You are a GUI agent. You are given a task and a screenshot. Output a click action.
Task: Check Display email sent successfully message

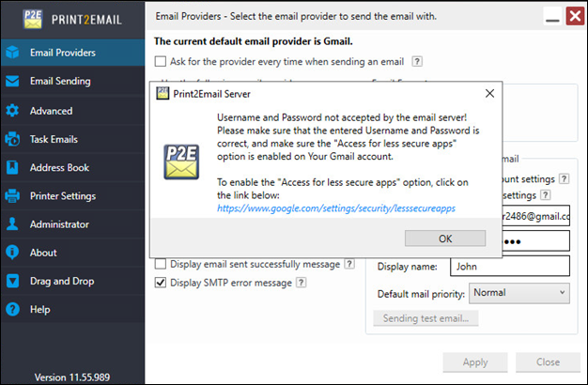(x=161, y=264)
